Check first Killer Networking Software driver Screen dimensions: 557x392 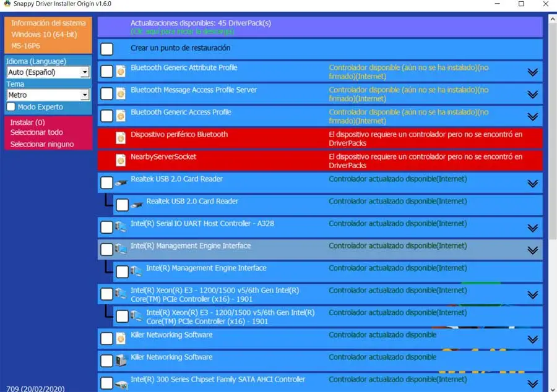pyautogui.click(x=106, y=338)
